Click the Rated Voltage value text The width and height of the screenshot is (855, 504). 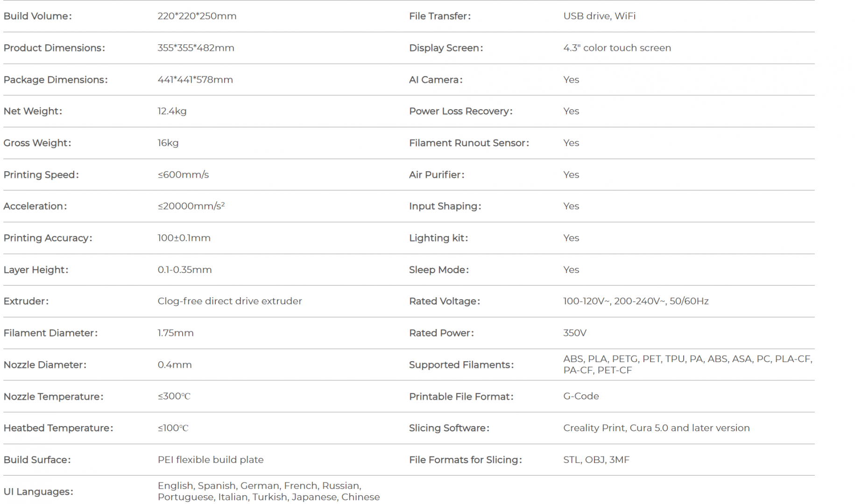point(636,301)
